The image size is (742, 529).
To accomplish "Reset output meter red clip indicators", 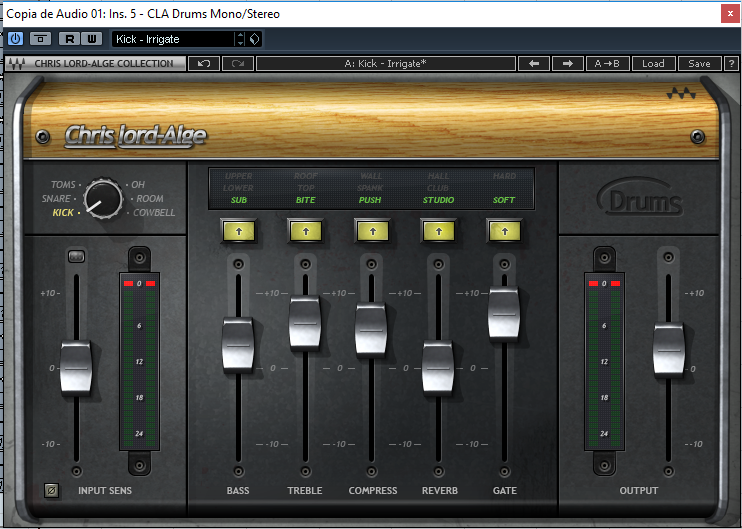I will pos(604,283).
